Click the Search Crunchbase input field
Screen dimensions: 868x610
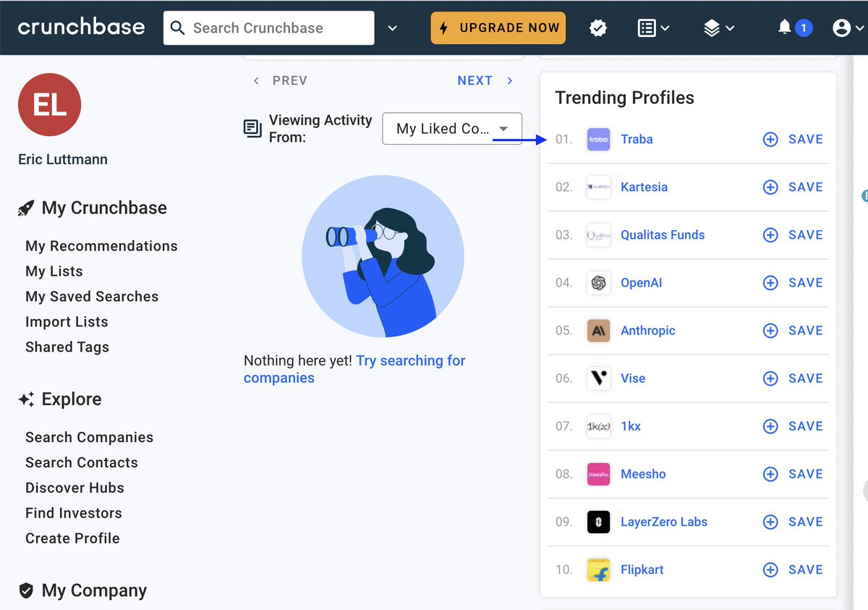269,28
